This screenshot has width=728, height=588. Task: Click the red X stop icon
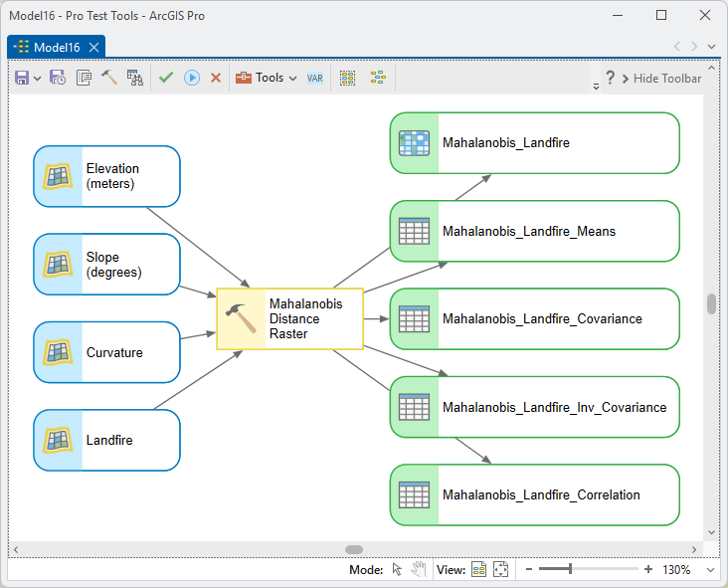tap(216, 78)
